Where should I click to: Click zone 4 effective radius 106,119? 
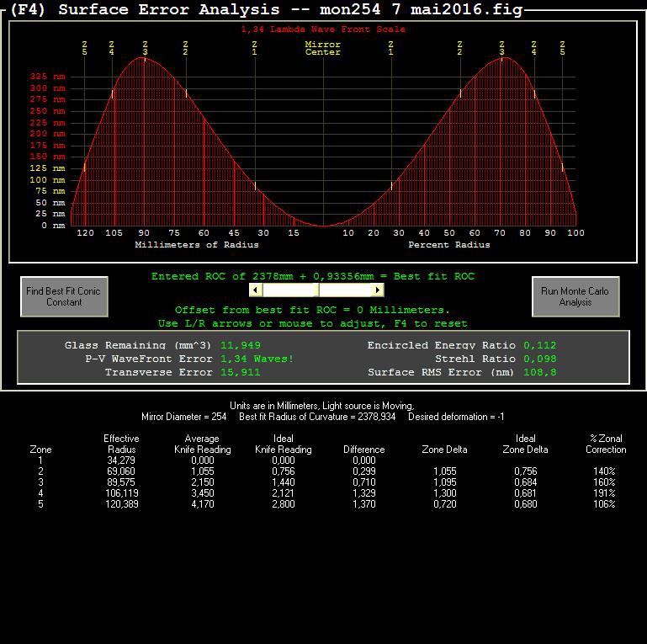pyautogui.click(x=122, y=493)
